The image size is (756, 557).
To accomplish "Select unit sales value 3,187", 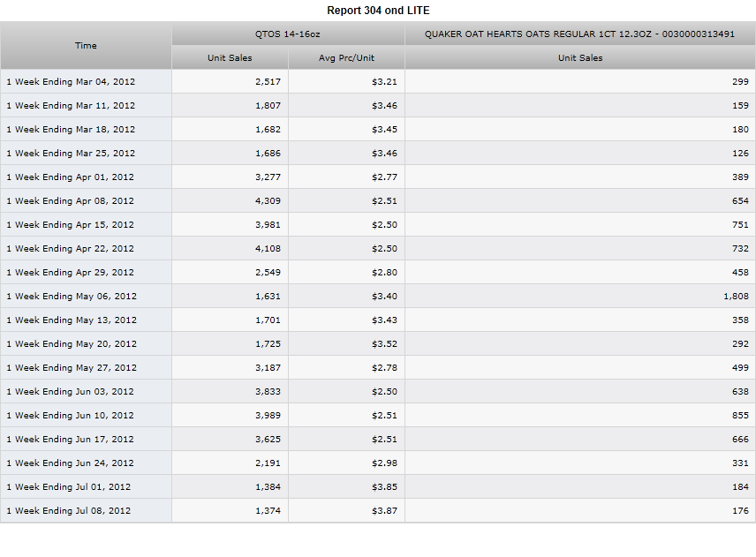I will tap(268, 368).
